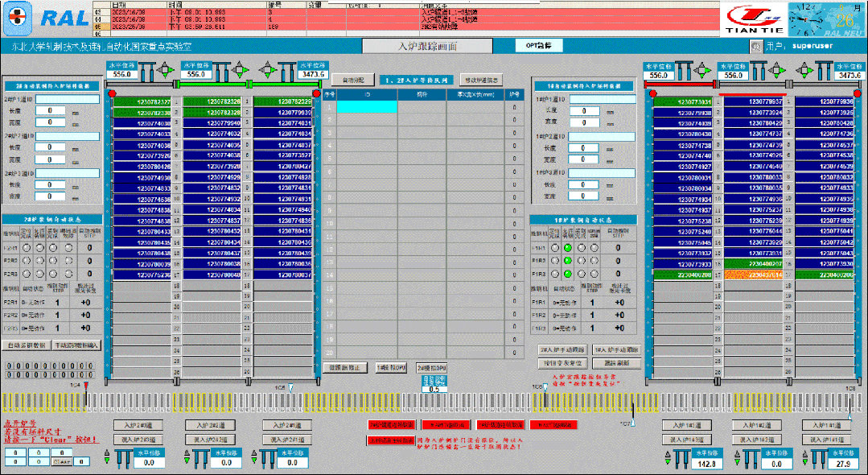
Task: Click the first of four red buttons above the warning text
Action: (x=392, y=425)
